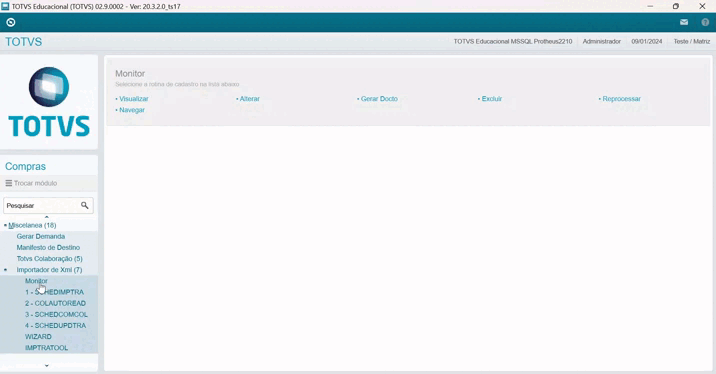Click the Navegar link

pos(132,110)
